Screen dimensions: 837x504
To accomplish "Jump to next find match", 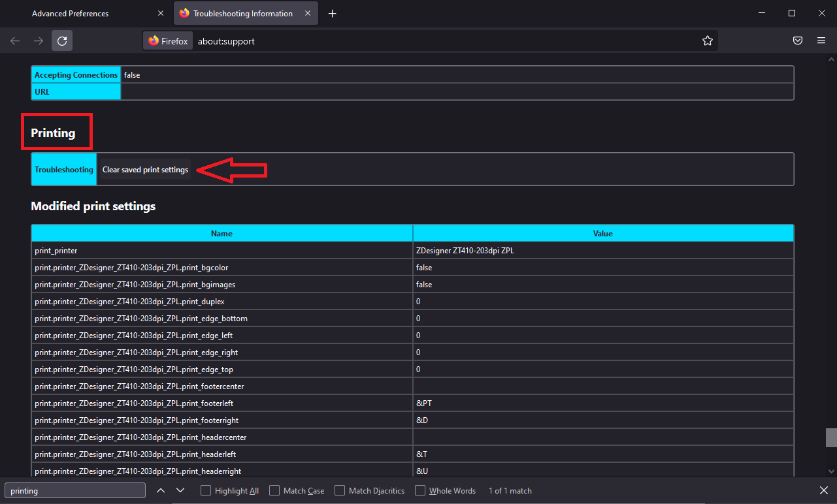I will (181, 491).
